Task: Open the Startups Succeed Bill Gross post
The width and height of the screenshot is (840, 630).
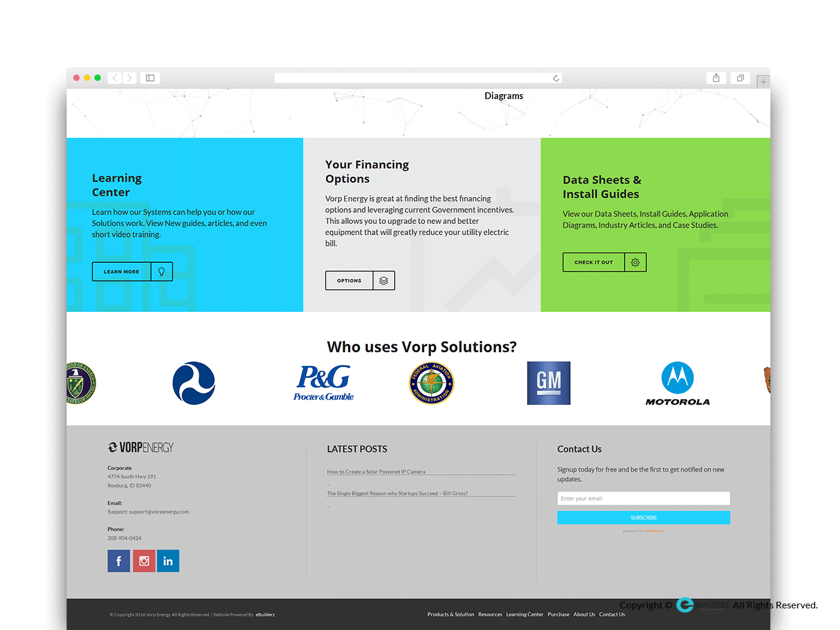Action: (x=397, y=493)
